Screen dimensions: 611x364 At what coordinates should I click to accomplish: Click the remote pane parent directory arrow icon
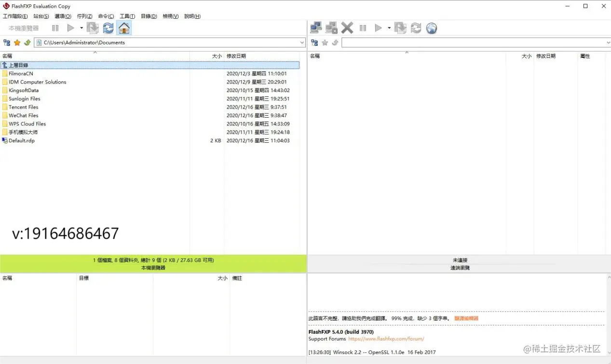click(335, 42)
